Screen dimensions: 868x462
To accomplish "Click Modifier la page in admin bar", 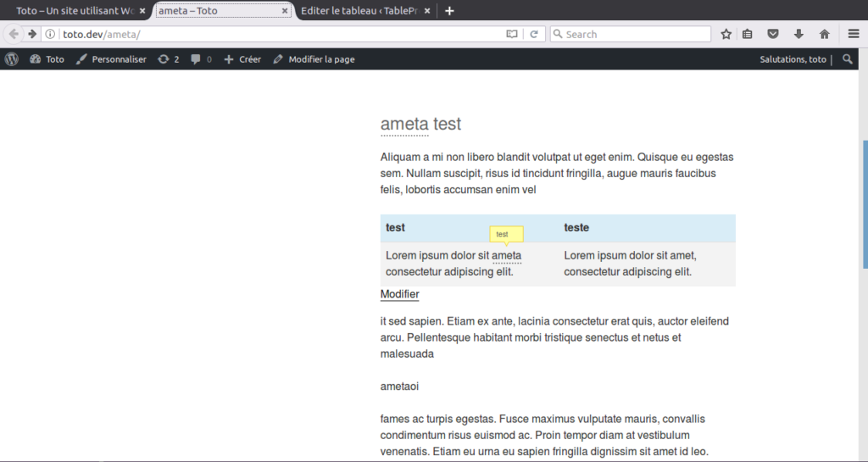I will [314, 59].
